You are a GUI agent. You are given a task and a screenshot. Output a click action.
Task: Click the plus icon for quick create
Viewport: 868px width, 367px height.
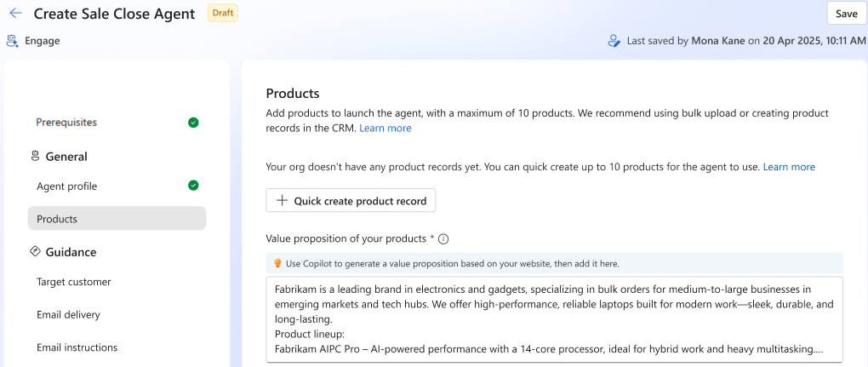coord(282,201)
